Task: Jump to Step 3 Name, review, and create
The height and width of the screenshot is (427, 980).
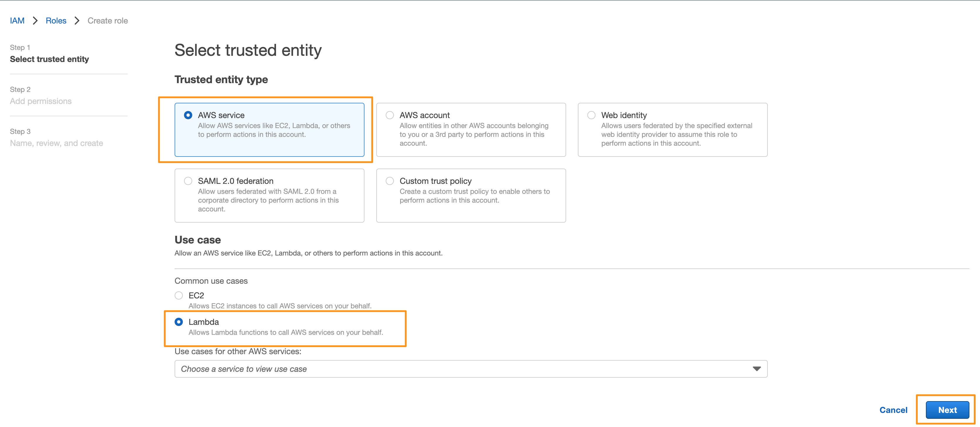Action: point(56,143)
